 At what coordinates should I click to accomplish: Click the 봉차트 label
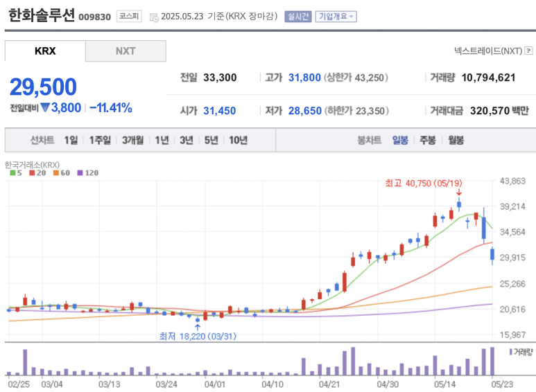point(369,140)
